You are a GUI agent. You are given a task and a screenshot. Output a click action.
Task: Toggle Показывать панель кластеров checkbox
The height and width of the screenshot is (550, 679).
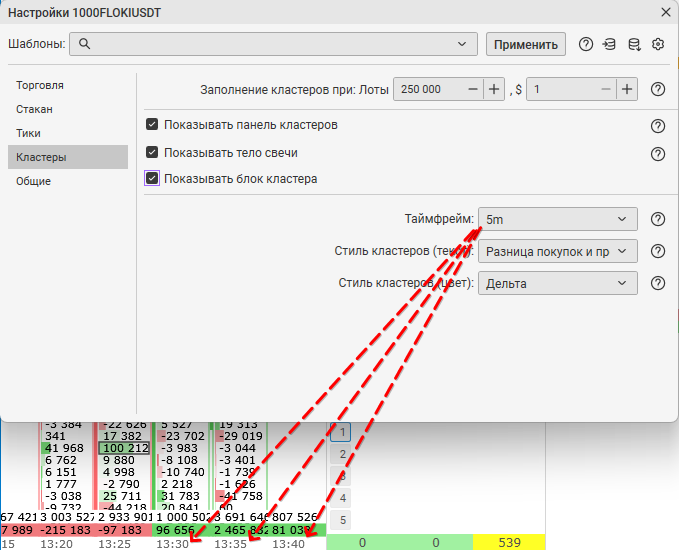(x=152, y=125)
